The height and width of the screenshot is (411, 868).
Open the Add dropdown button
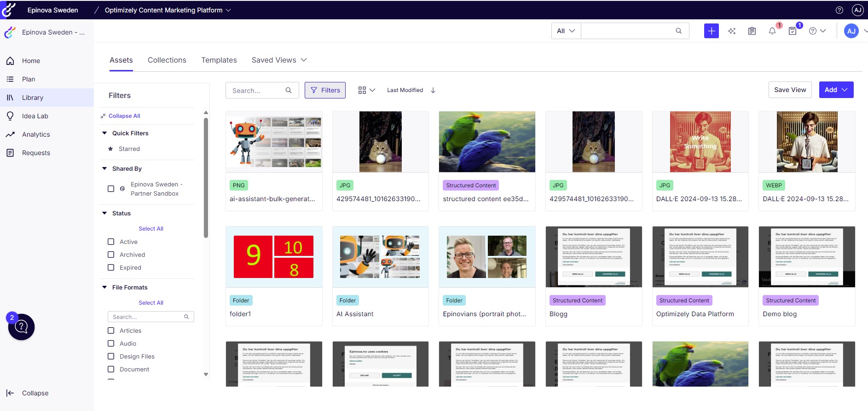[x=836, y=90]
